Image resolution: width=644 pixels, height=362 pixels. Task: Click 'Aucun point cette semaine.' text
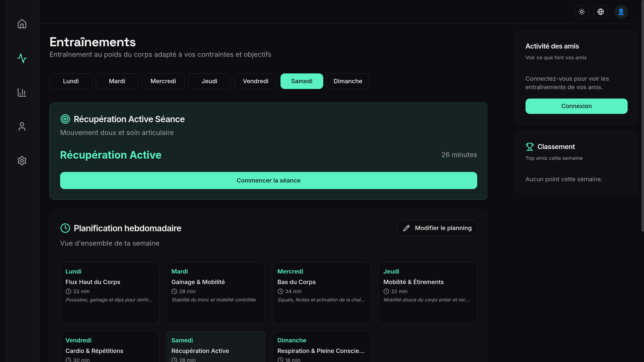tap(564, 179)
